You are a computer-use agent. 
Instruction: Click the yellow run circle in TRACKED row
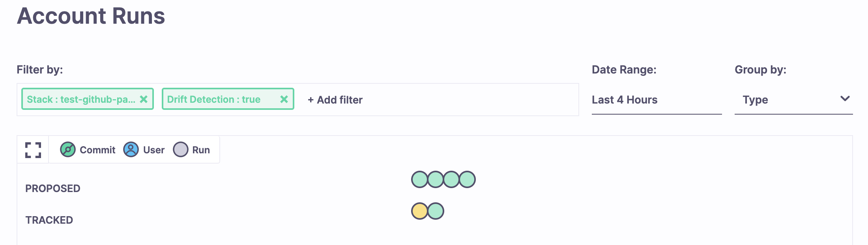point(419,211)
